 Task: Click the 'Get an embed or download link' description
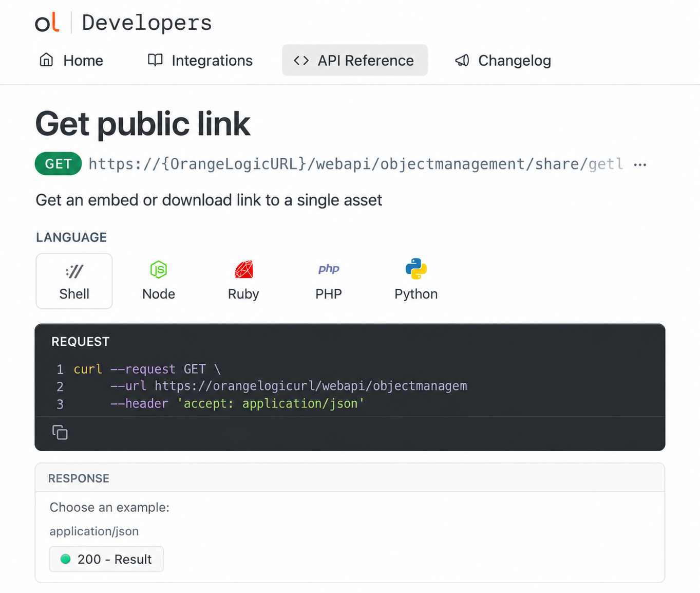209,200
